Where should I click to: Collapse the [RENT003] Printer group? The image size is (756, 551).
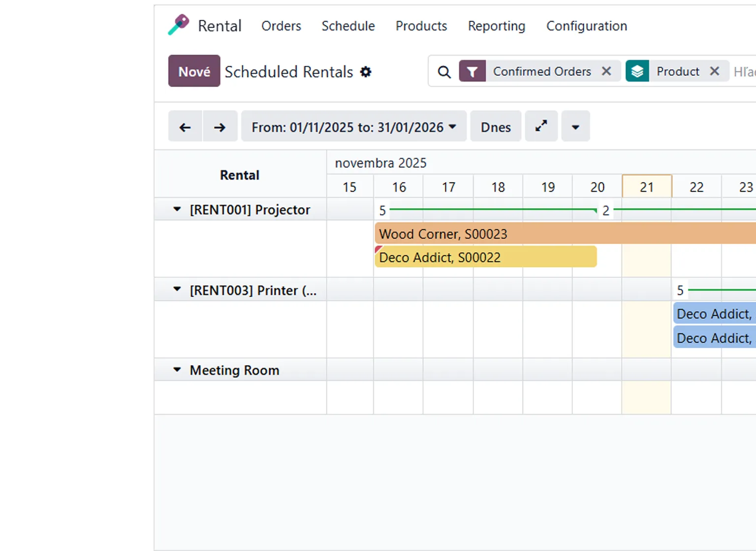[177, 290]
